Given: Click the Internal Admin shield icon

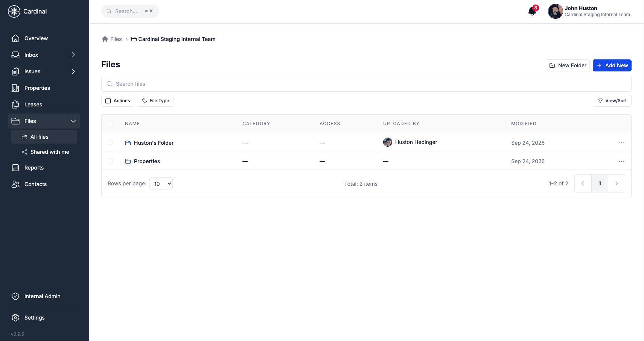Looking at the screenshot, I should tap(15, 296).
